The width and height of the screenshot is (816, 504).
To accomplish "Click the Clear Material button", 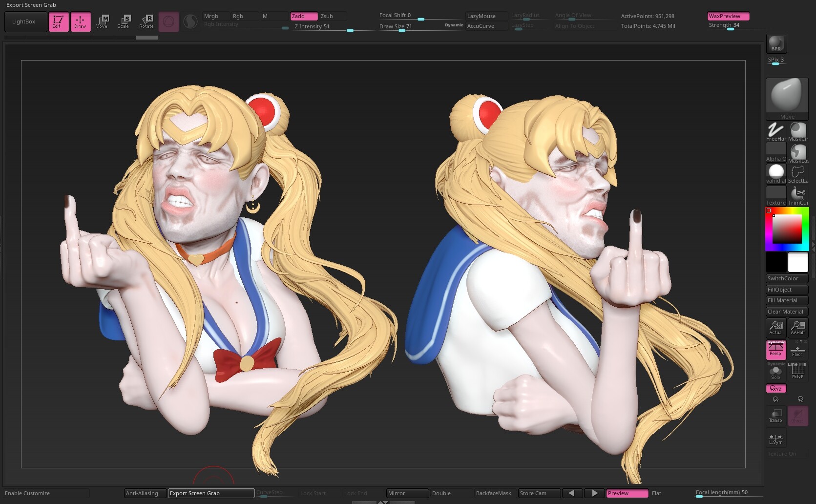I will 787,312.
